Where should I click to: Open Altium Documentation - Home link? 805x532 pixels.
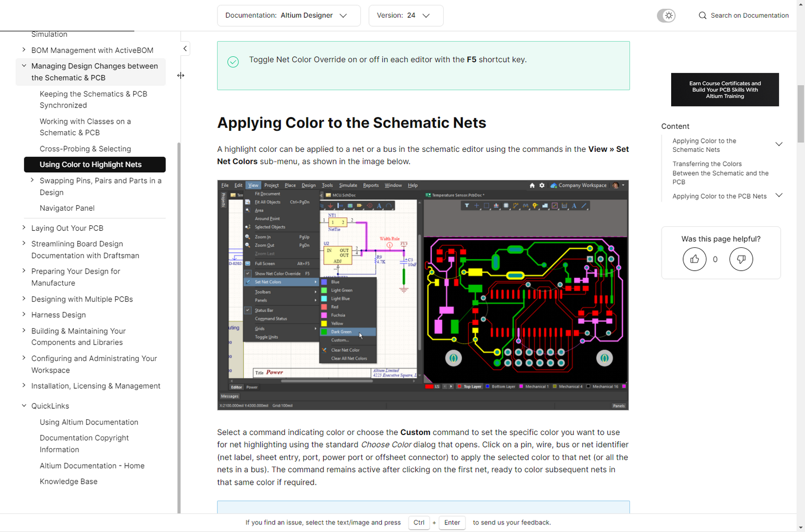(92, 466)
